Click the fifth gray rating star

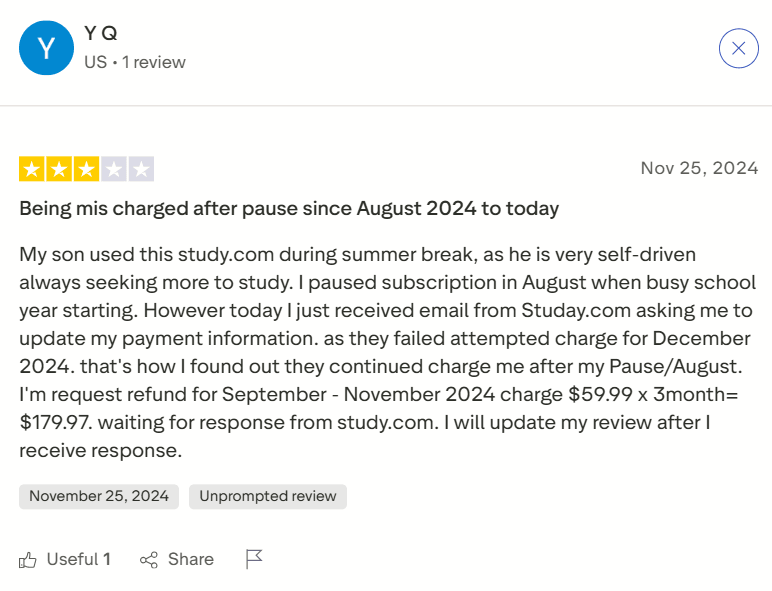pyautogui.click(x=141, y=169)
